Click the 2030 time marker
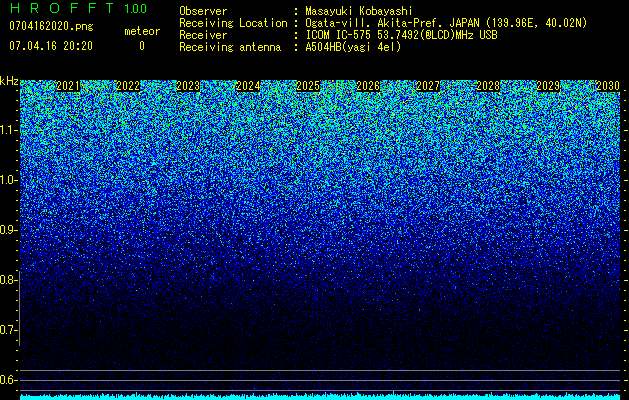Viewport: 629px width, 400px height. pyautogui.click(x=608, y=86)
